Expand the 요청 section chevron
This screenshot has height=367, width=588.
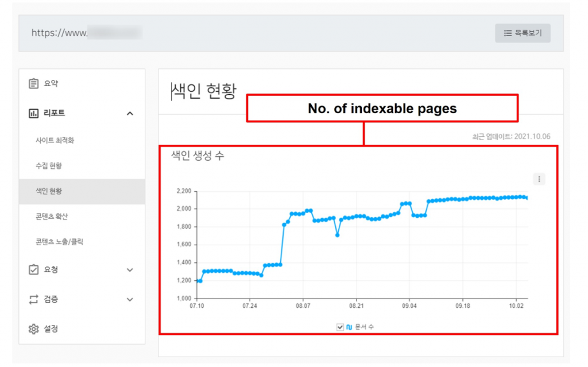(x=130, y=269)
